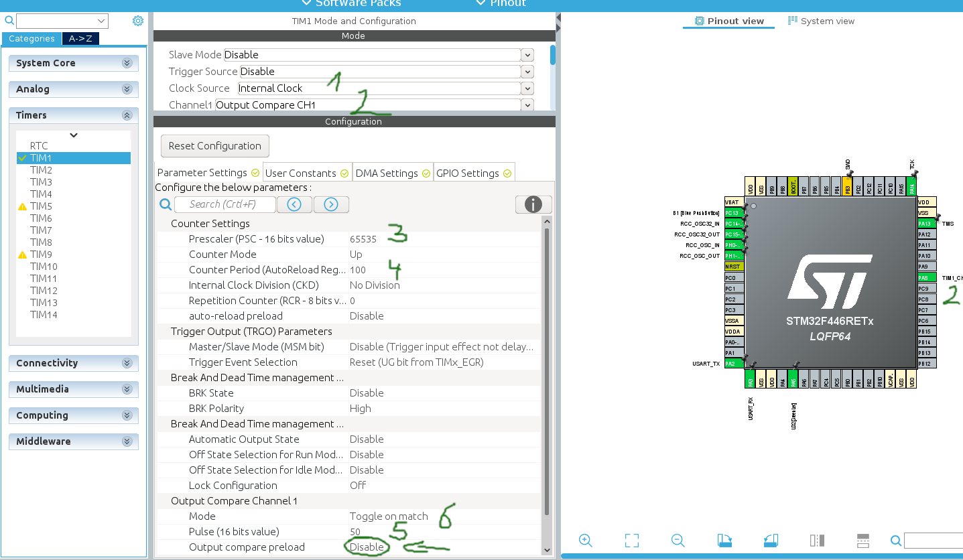Zoom out of the pinout view
Screen dimensions: 963x560
678,541
